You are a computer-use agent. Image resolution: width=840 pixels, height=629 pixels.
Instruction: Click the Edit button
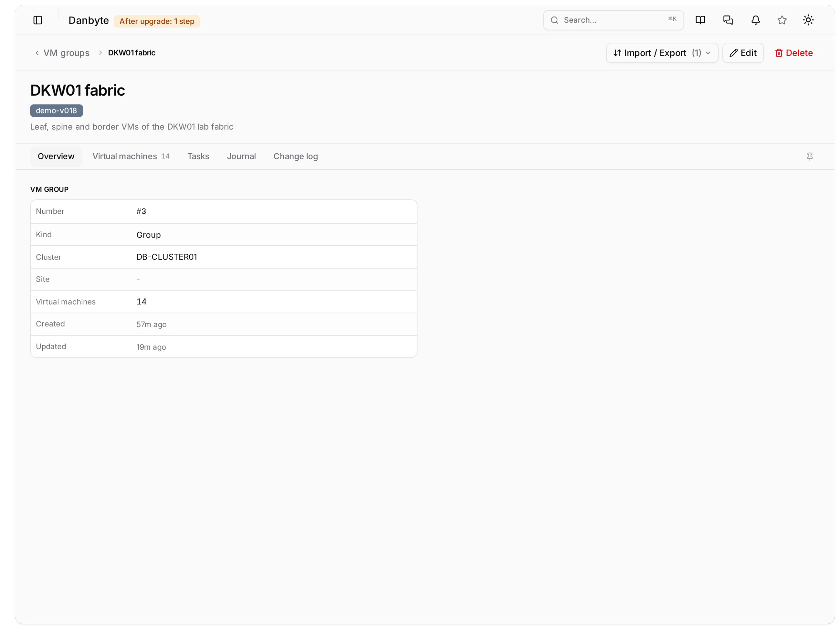(742, 53)
